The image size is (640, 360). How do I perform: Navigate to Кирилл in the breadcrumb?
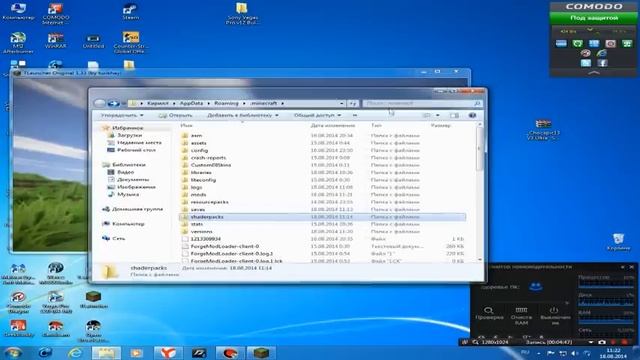coord(158,104)
